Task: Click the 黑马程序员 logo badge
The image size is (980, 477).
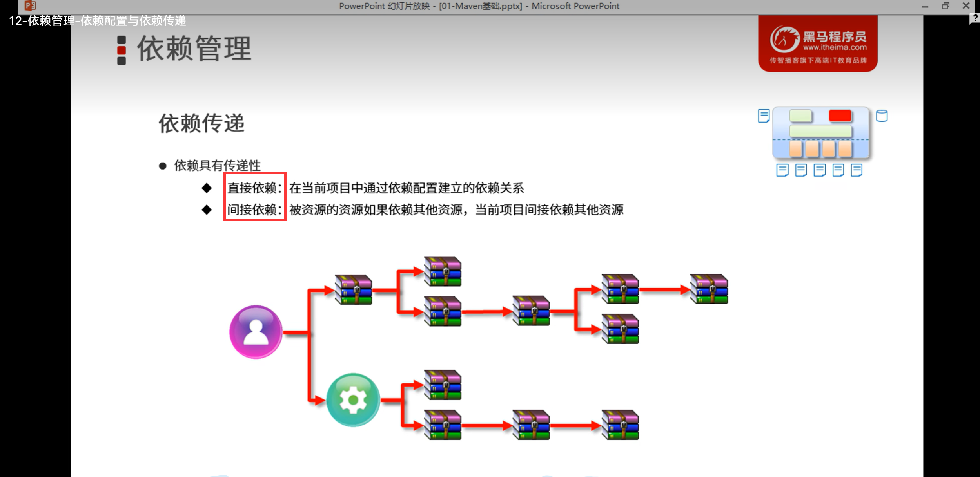Action: coord(818,44)
